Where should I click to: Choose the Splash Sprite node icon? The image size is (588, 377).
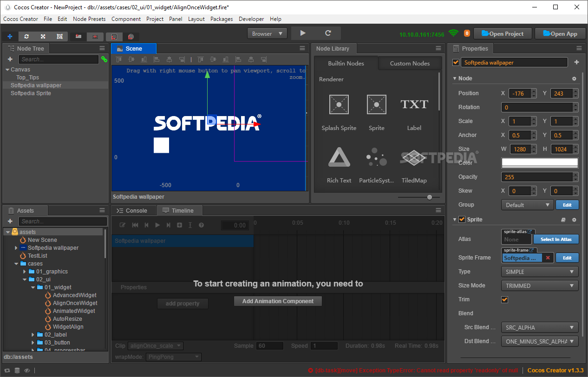point(339,104)
